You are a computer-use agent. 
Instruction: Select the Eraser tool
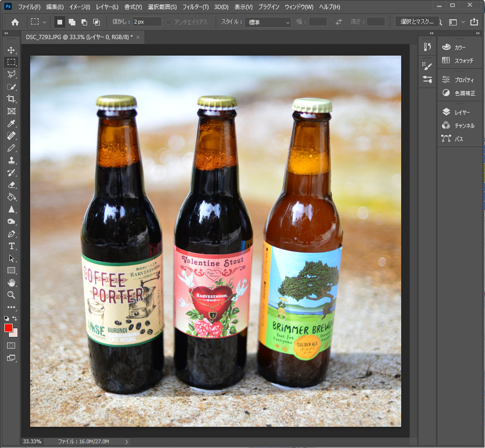click(11, 185)
